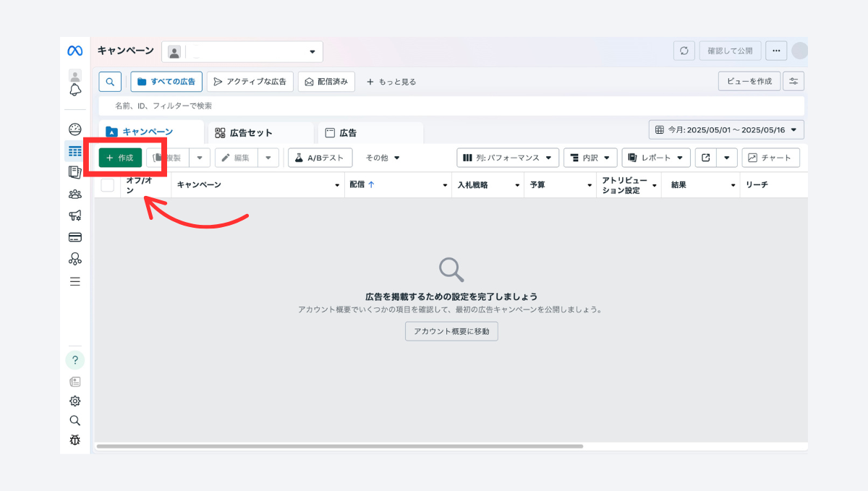
Task: Click the refresh icon button
Action: (x=684, y=51)
